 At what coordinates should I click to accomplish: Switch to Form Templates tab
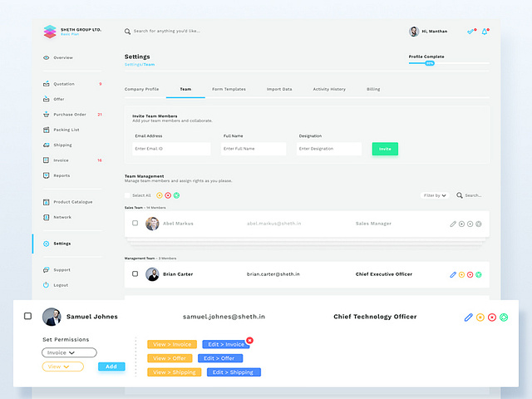229,89
